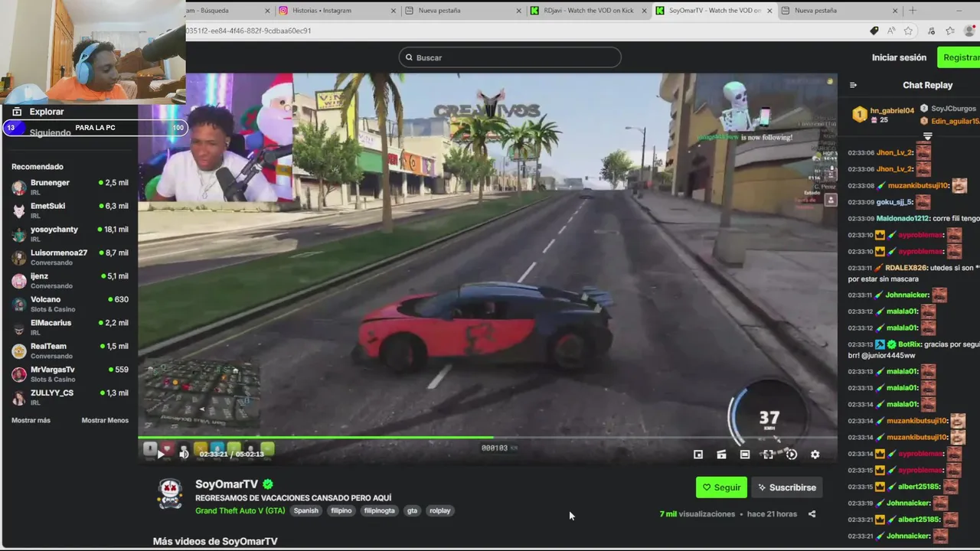Mute the video volume
Screen dimensions: 980x551
click(x=184, y=454)
